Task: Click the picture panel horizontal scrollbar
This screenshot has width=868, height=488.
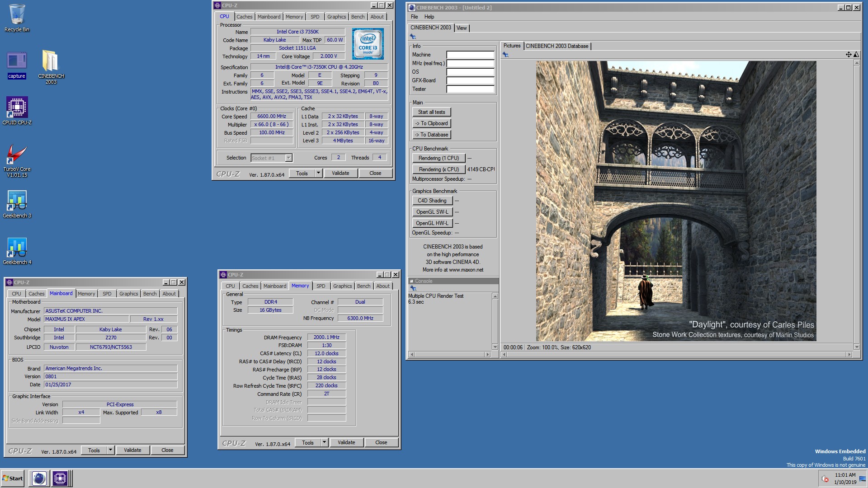Action: (x=676, y=355)
